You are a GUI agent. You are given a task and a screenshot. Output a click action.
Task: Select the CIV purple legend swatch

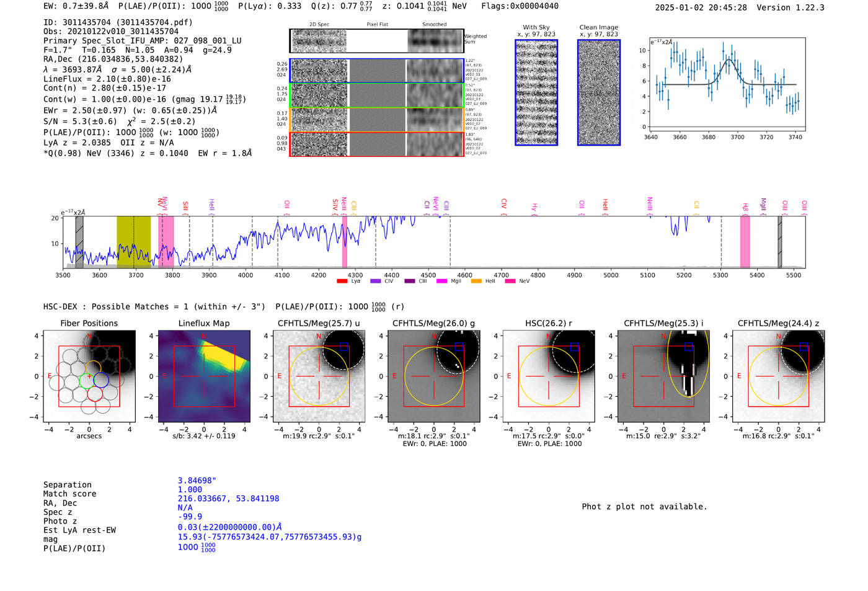tap(375, 282)
